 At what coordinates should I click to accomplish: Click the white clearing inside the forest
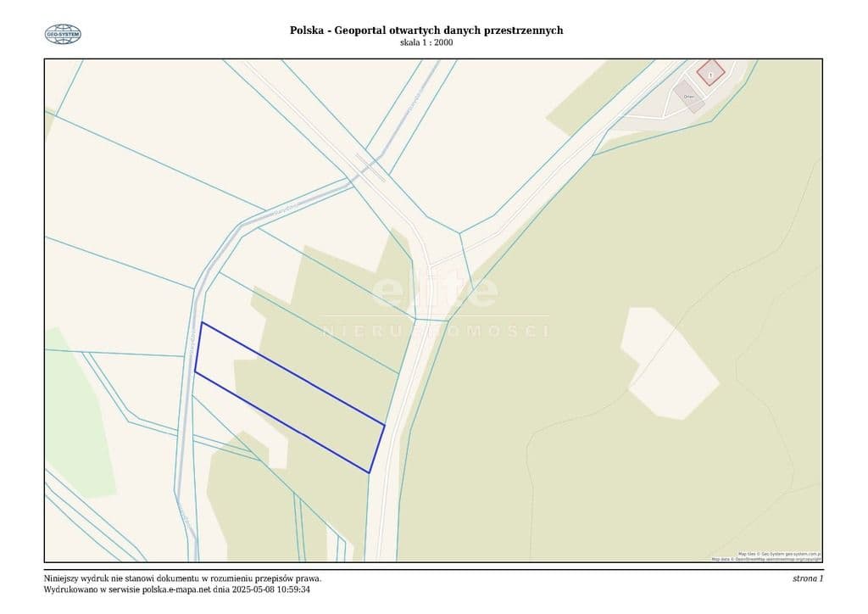click(x=669, y=363)
